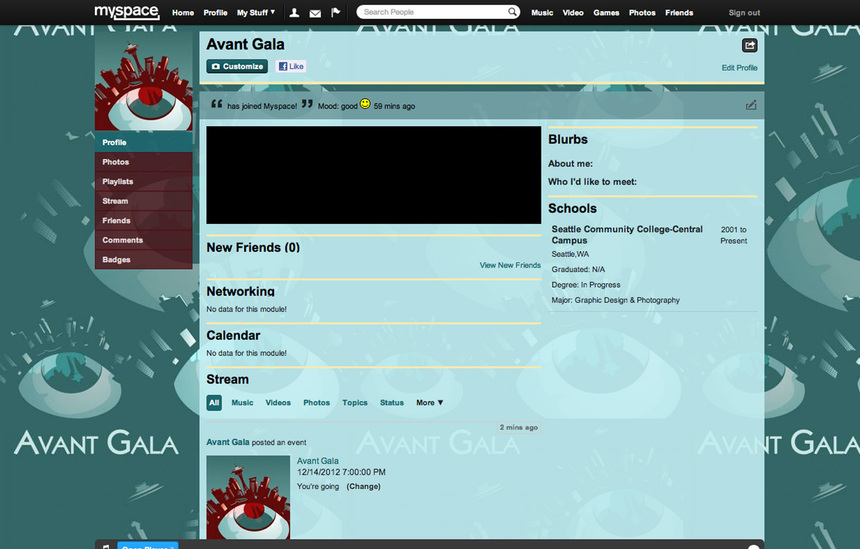This screenshot has height=549, width=860.
Task: Click the '2 mins ago' timestamp
Action: 518,427
